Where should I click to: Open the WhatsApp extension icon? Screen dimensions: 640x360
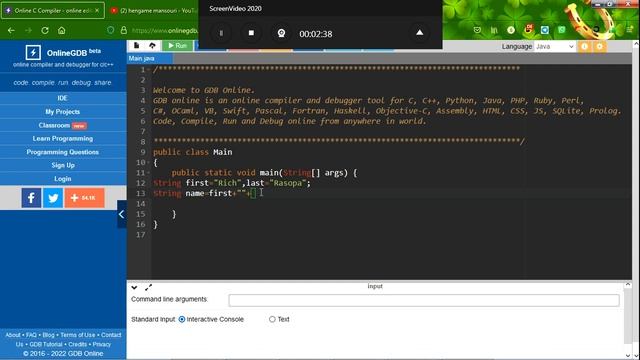click(x=562, y=30)
